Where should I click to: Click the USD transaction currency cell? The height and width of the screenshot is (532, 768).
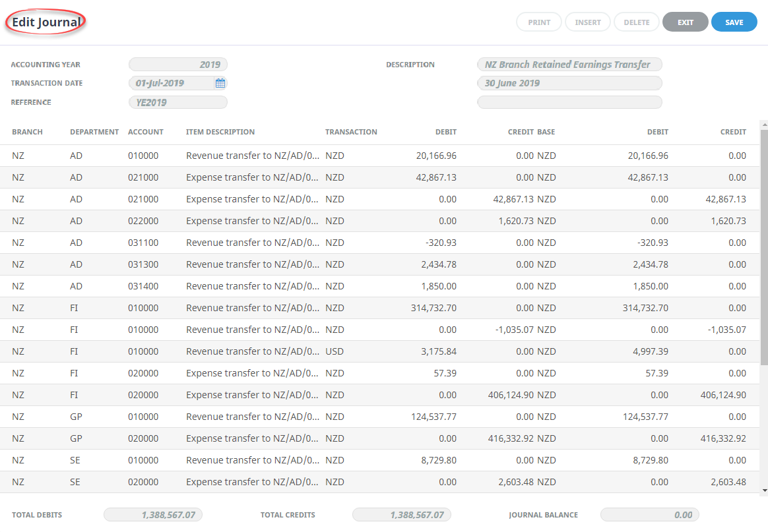(x=335, y=351)
